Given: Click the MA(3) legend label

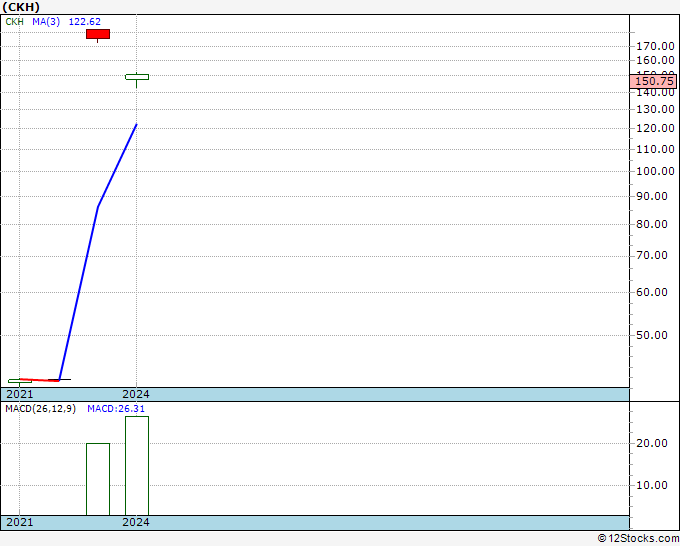Looking at the screenshot, I should [46, 22].
